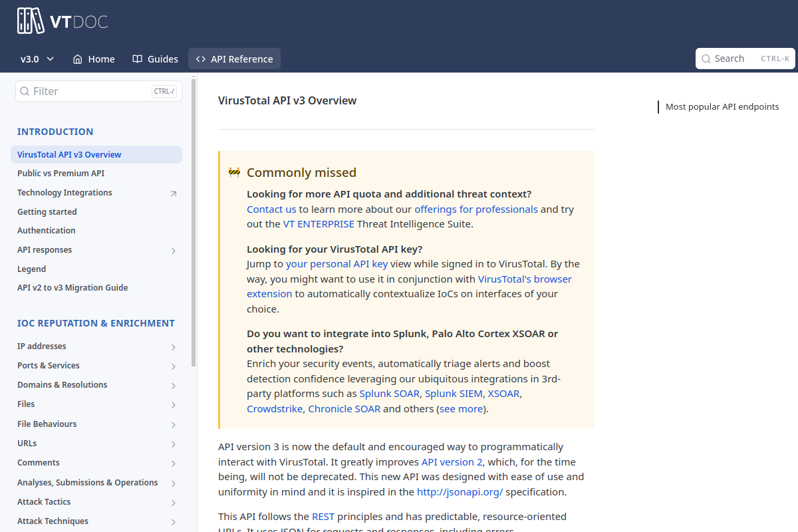Open the REST link

tap(323, 516)
